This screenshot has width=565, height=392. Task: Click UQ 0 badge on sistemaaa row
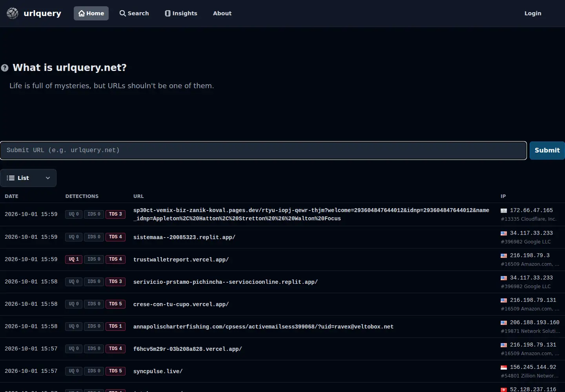click(74, 237)
